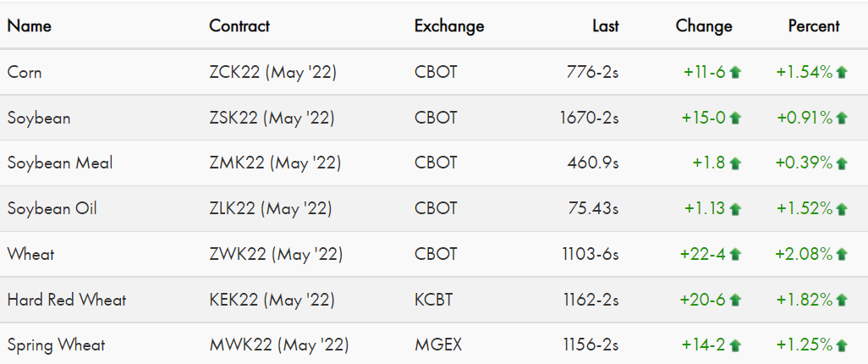Screen dimensions: 868x364
Task: Click the green arrow next to Soybean Oil +1.52%
Action: click(x=842, y=209)
